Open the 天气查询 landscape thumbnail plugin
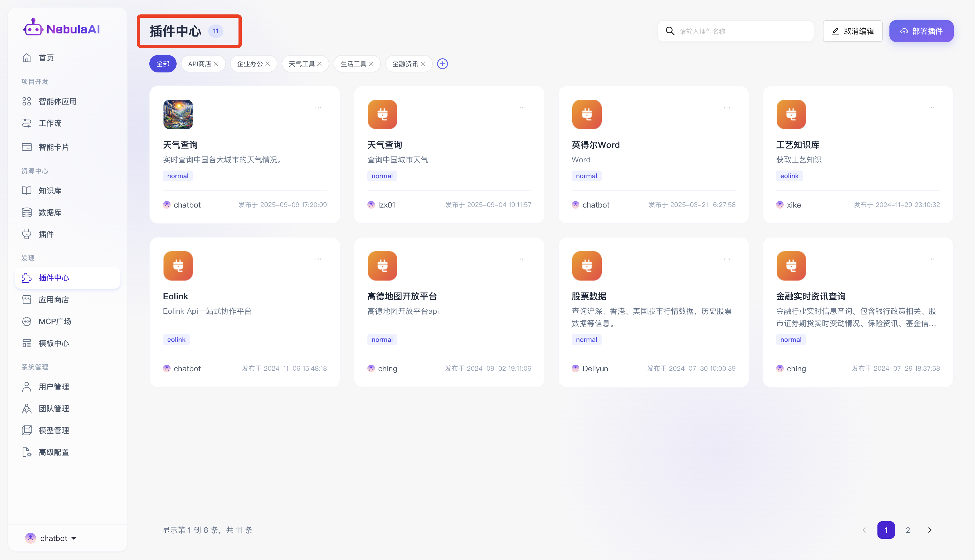This screenshot has width=975, height=560. click(178, 114)
